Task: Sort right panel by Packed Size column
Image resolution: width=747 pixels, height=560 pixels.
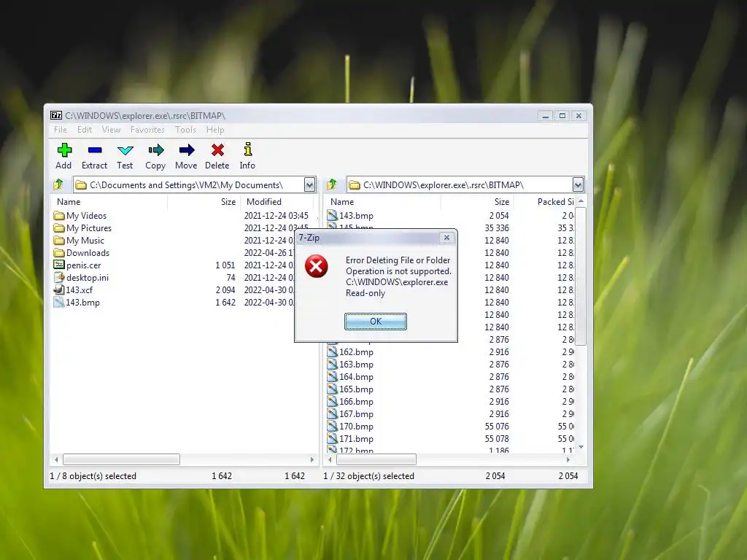Action: click(x=544, y=202)
